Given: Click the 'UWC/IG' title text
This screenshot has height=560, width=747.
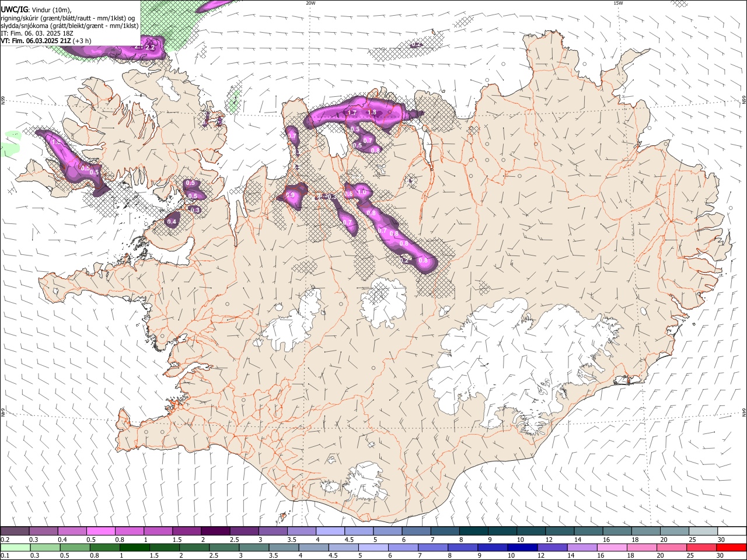Looking at the screenshot, I should [13, 9].
